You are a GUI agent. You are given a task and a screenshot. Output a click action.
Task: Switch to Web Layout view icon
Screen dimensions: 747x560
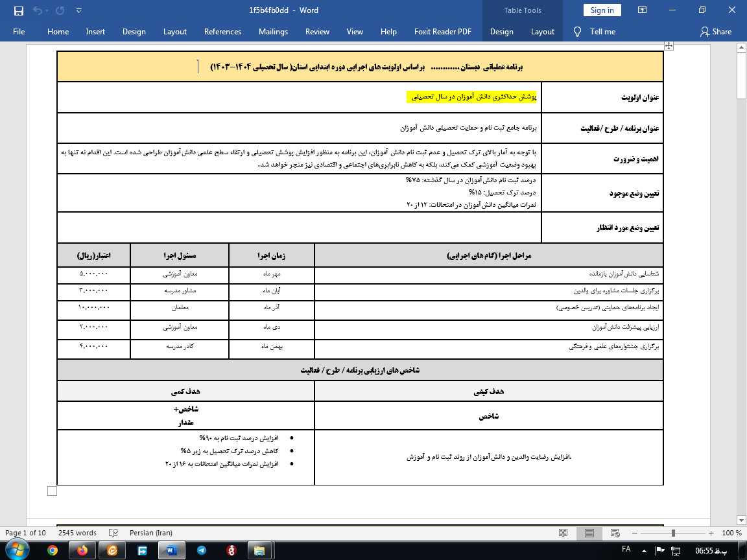[615, 533]
